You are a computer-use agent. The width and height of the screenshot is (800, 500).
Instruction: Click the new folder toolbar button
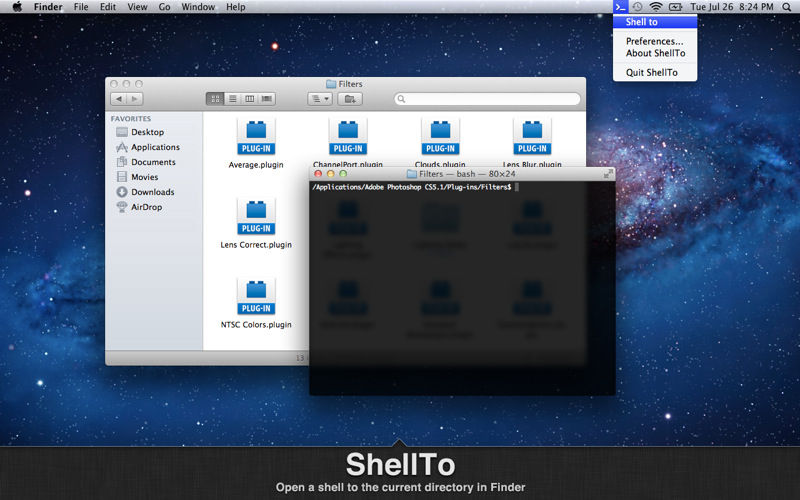[350, 99]
